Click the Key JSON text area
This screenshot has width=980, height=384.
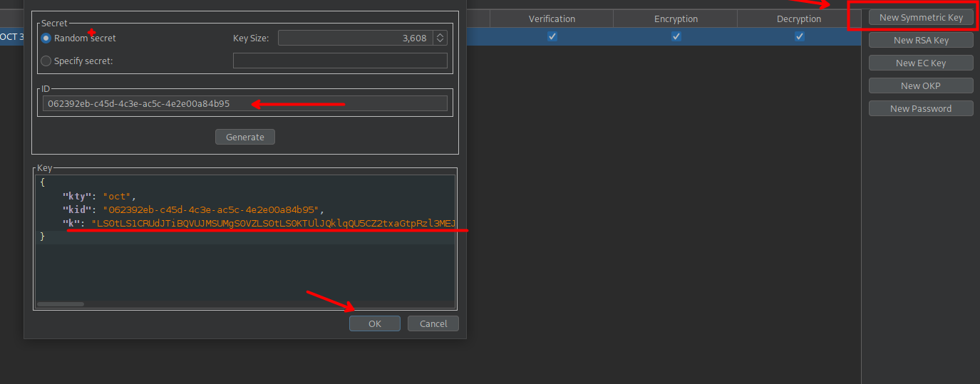(x=244, y=271)
